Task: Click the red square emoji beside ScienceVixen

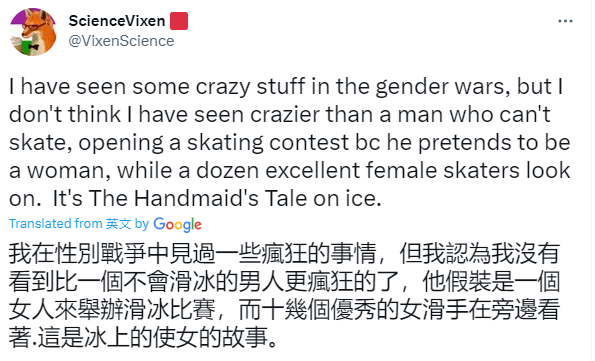Action: (x=179, y=21)
